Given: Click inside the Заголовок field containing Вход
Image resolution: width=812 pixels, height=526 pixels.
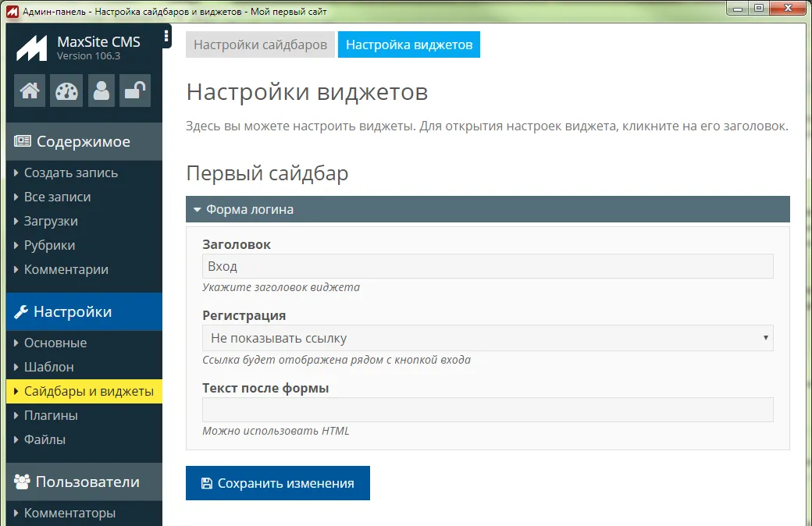Looking at the screenshot, I should coord(486,266).
